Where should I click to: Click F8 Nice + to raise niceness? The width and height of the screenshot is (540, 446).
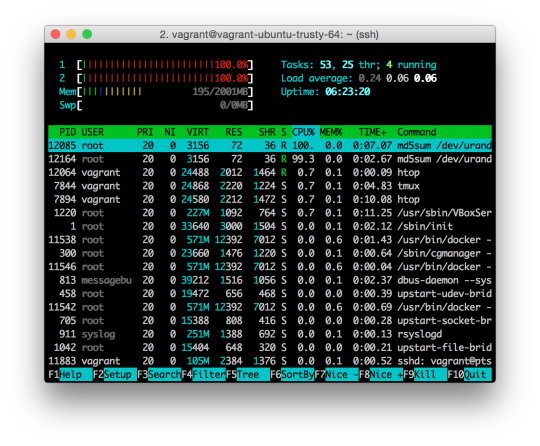click(x=381, y=374)
